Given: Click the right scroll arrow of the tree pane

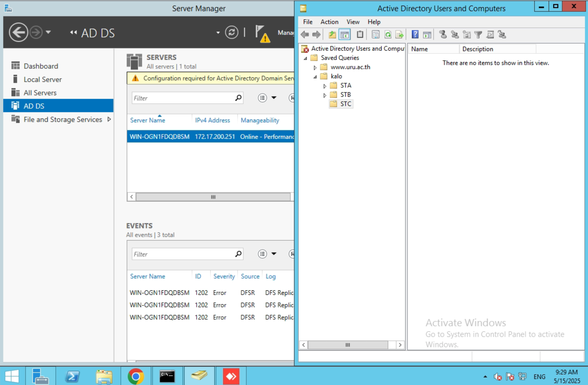Looking at the screenshot, I should coord(400,345).
